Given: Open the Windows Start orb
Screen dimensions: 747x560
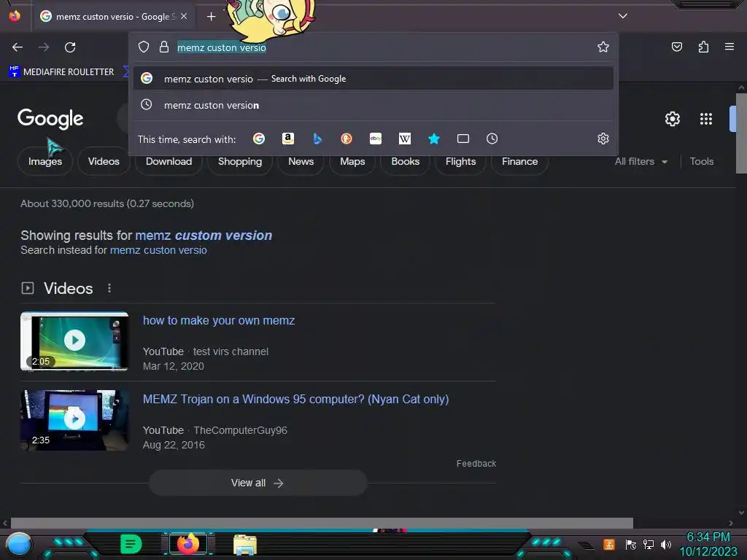Looking at the screenshot, I should click(18, 544).
